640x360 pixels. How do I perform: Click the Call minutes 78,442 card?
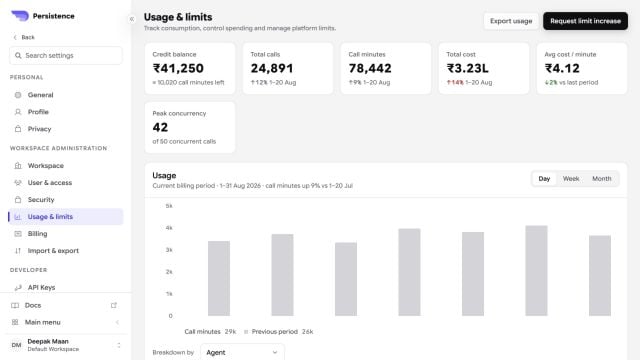(x=386, y=68)
